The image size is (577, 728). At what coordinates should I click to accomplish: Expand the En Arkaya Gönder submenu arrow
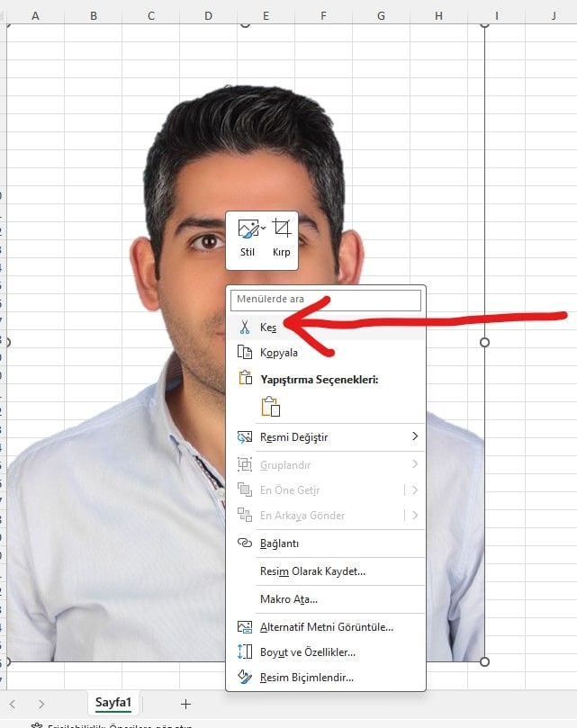pyautogui.click(x=415, y=515)
